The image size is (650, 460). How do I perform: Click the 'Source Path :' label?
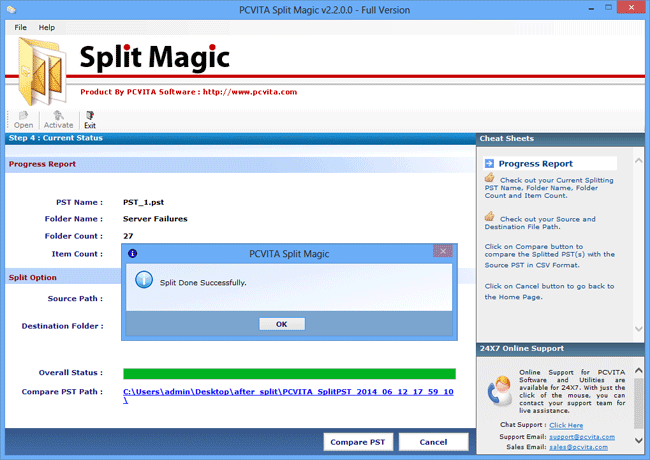pos(75,298)
